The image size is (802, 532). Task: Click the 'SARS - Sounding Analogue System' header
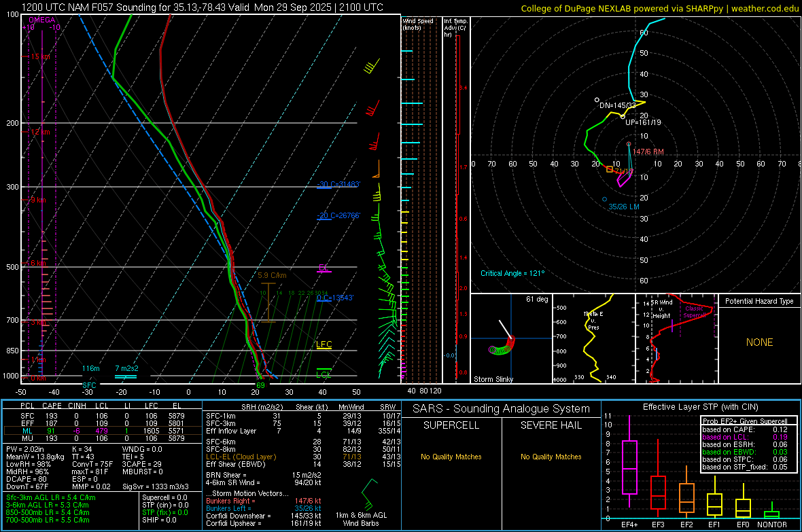pyautogui.click(x=502, y=409)
